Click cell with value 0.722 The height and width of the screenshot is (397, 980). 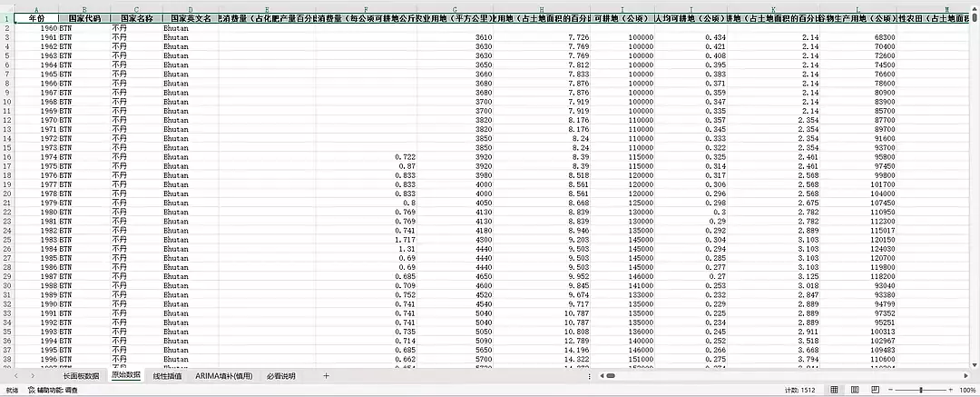(x=367, y=156)
